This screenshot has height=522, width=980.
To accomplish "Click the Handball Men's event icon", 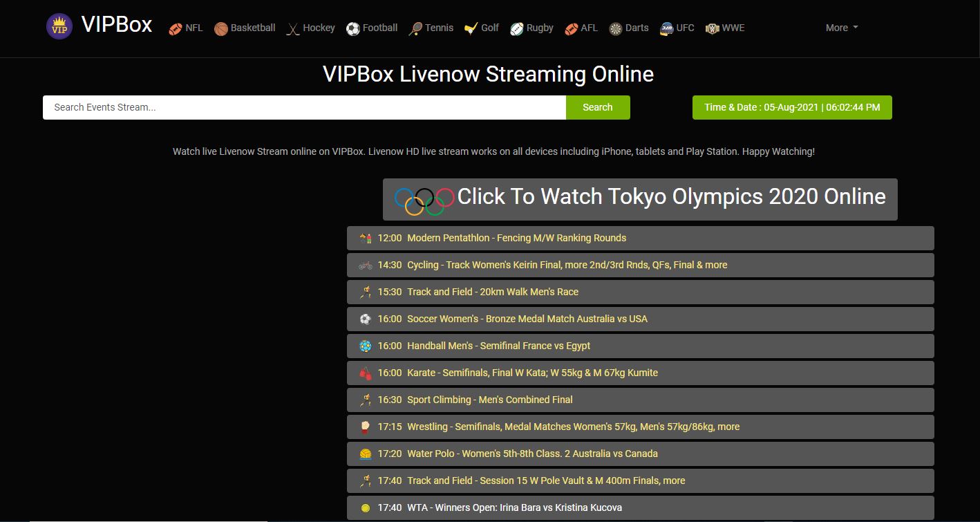I will coord(366,346).
